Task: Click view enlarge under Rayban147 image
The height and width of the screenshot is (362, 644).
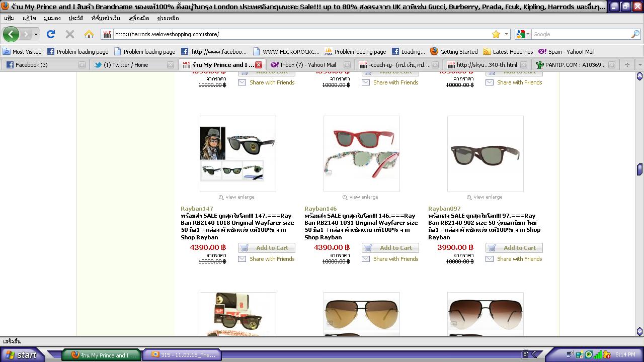Action: 237,197
